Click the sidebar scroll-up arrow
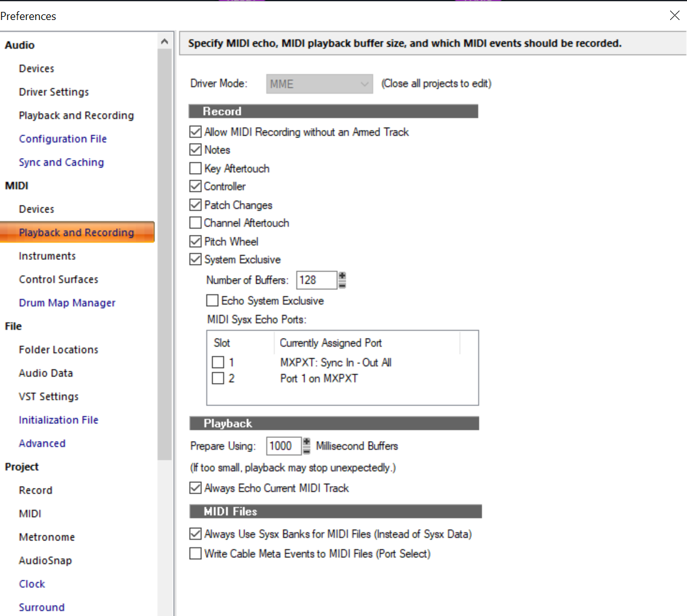The image size is (687, 616). pyautogui.click(x=165, y=42)
